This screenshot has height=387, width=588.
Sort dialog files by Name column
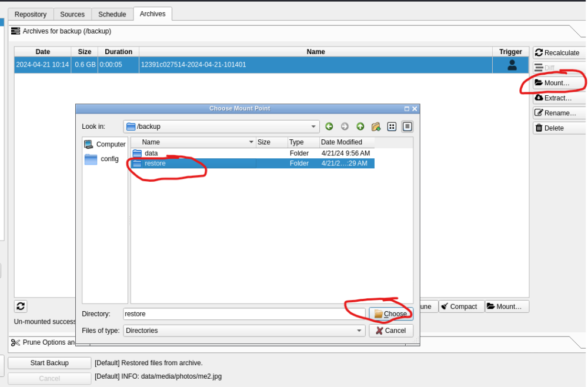[x=193, y=142]
